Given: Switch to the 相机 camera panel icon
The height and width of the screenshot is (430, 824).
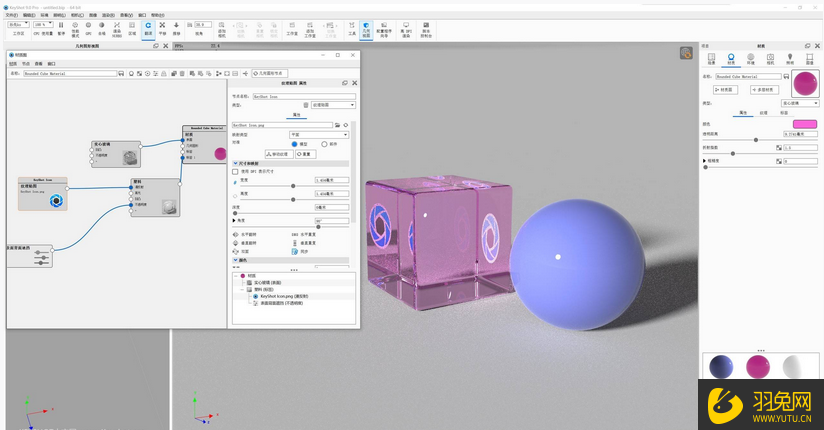Looking at the screenshot, I should coord(770,59).
